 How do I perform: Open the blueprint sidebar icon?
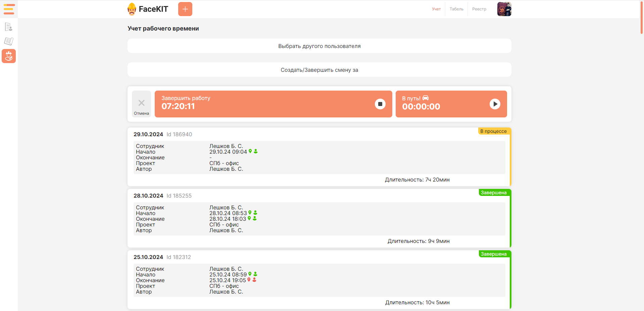(x=9, y=41)
